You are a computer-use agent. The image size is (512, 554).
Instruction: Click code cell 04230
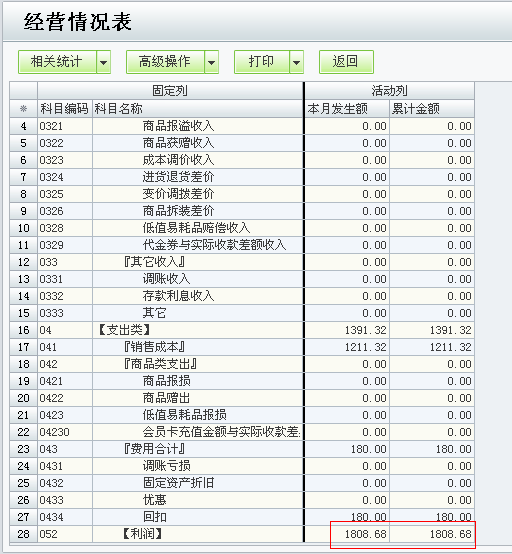[65, 432]
